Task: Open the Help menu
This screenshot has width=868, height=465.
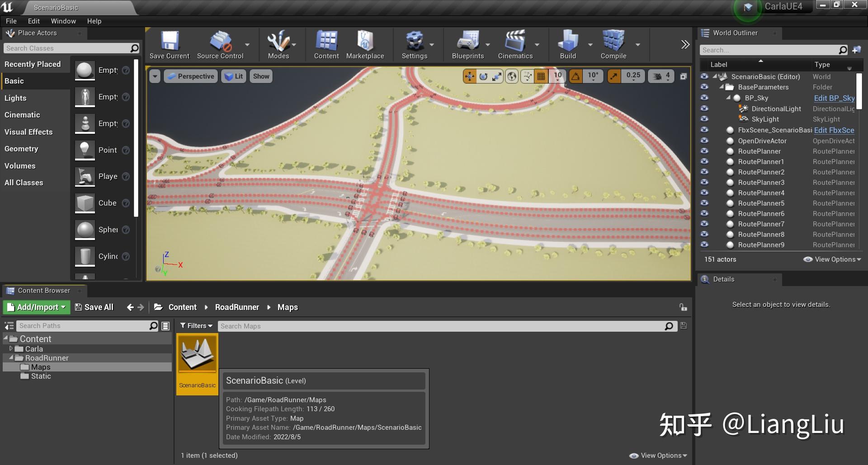Action: [94, 21]
